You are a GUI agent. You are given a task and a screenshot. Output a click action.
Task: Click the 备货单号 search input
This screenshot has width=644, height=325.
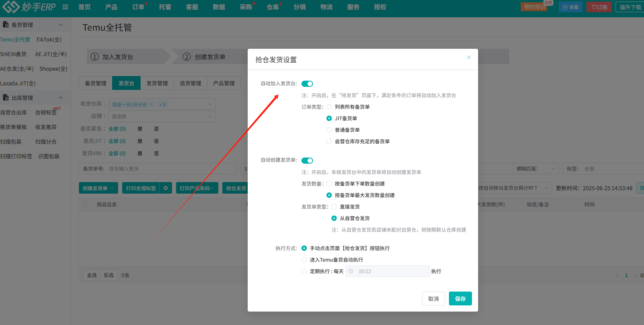171,169
